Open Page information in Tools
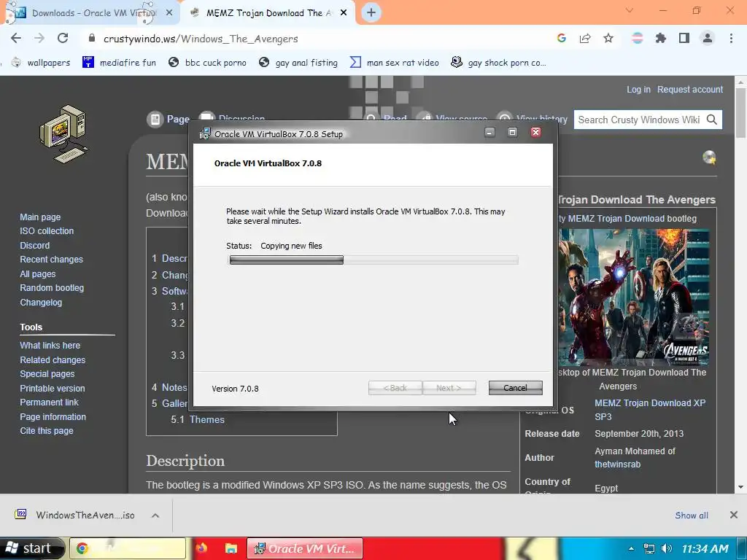The image size is (747, 560). (53, 416)
